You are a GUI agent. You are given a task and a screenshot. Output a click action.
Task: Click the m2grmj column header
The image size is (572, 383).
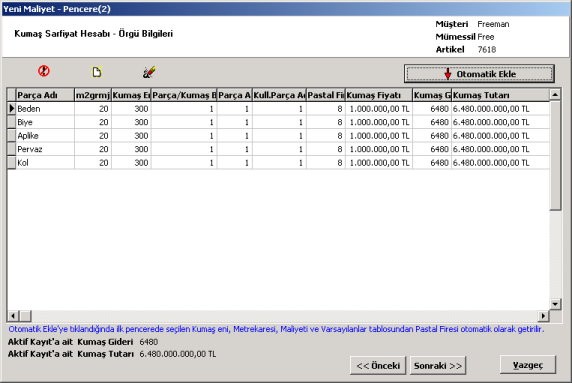93,95
